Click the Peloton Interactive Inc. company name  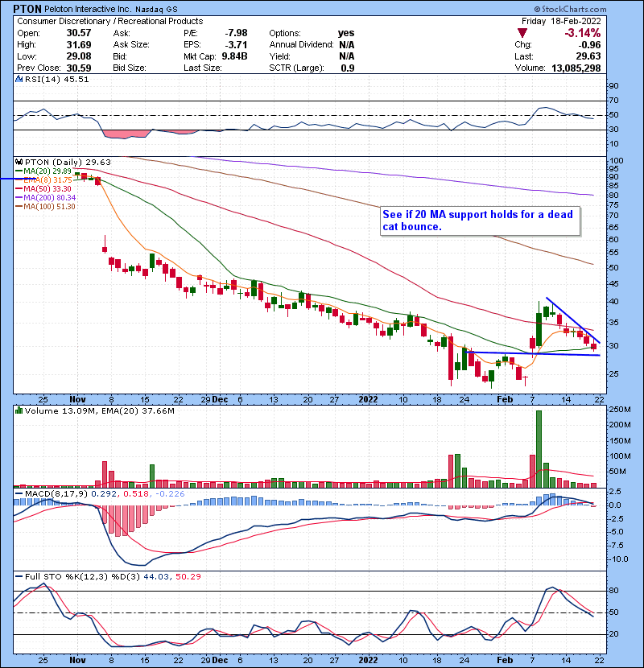89,9
